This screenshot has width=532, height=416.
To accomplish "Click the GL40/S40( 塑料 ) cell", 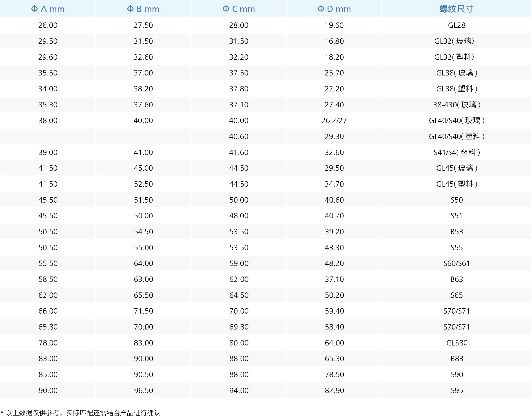I will (x=457, y=136).
